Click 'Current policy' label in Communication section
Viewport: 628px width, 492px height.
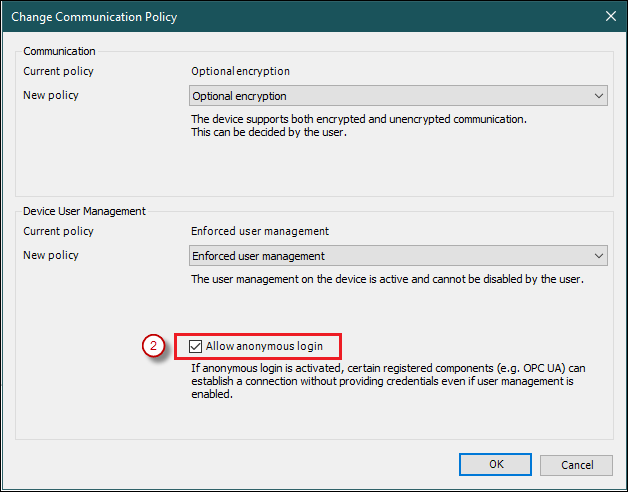58,71
